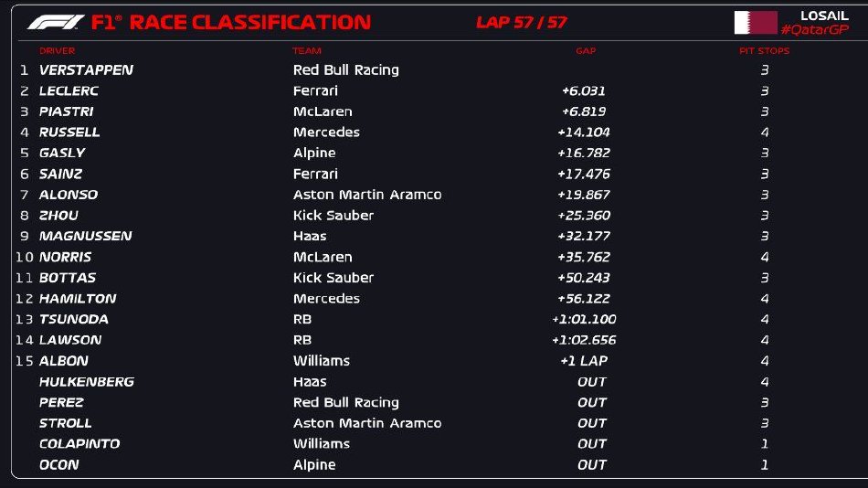Click the F1 RACE CLASSIFICATION title
Image resolution: width=868 pixels, height=488 pixels.
[x=231, y=22]
